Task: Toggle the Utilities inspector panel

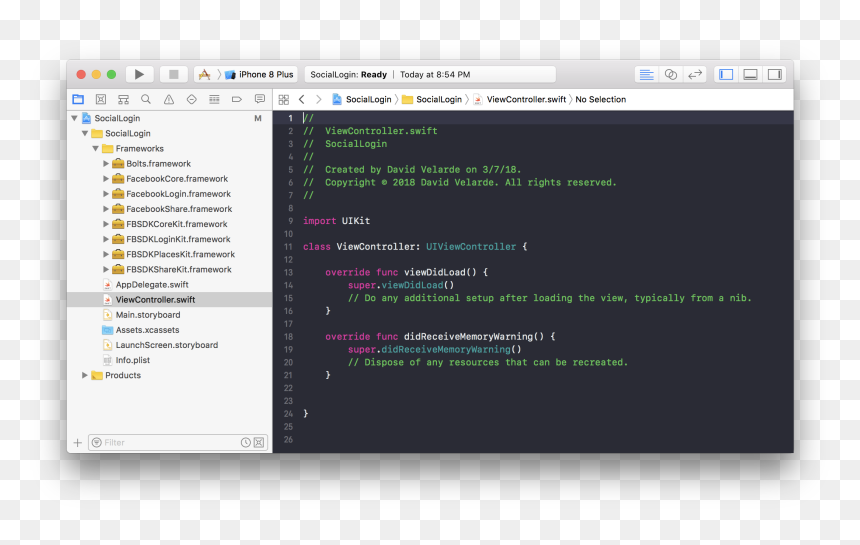Action: point(774,74)
